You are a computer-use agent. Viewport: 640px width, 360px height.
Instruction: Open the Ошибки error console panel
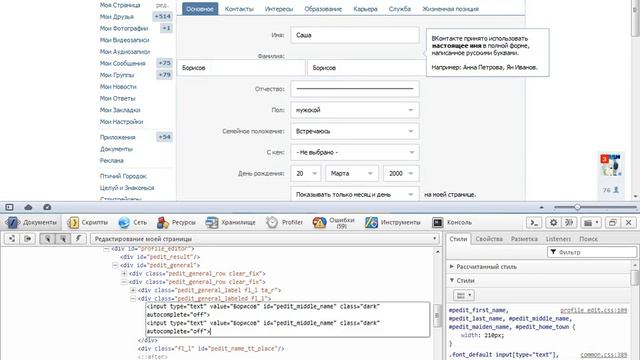(x=334, y=222)
